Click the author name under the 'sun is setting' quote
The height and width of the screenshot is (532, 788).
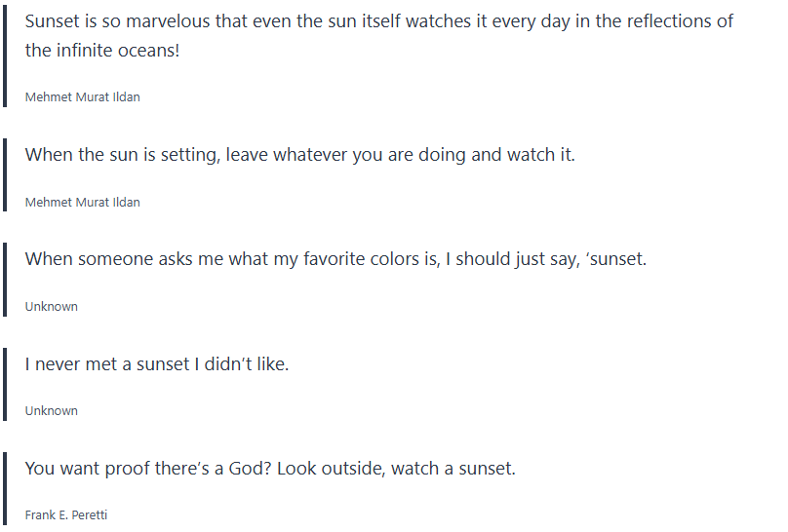[82, 202]
